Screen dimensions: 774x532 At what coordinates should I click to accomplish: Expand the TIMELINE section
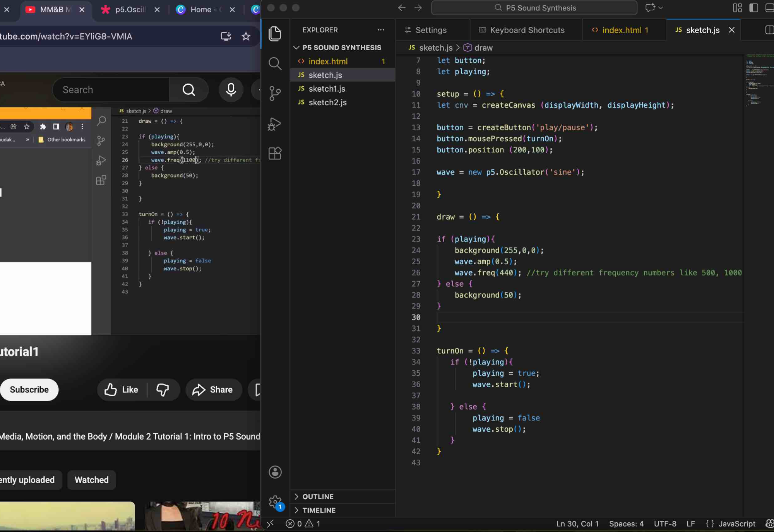tap(342, 510)
